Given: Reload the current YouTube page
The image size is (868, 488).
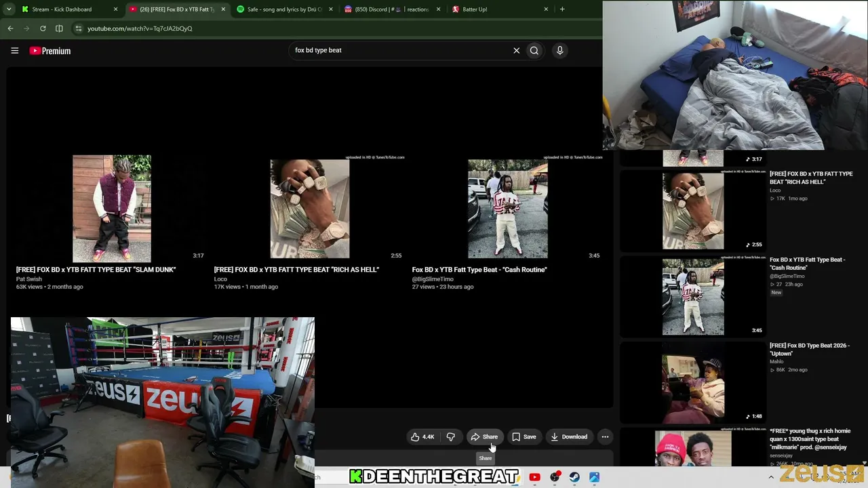Looking at the screenshot, I should pos(43,28).
